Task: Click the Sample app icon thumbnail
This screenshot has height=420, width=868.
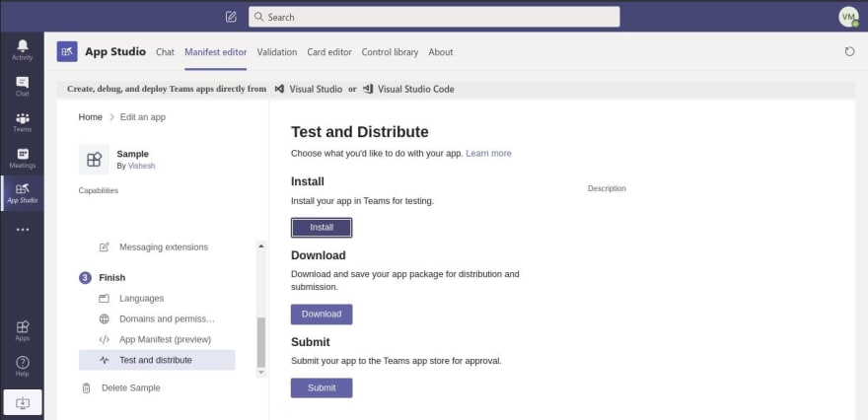Action: tap(94, 160)
